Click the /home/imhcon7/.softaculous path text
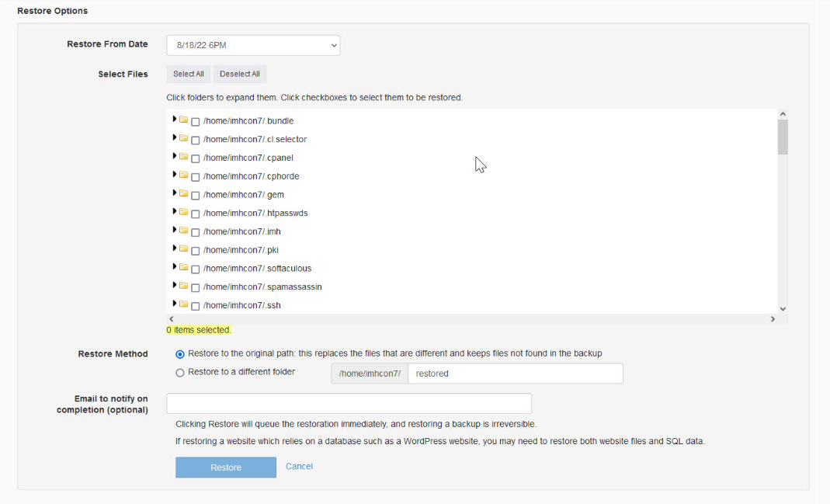Image resolution: width=830 pixels, height=504 pixels. click(x=257, y=269)
